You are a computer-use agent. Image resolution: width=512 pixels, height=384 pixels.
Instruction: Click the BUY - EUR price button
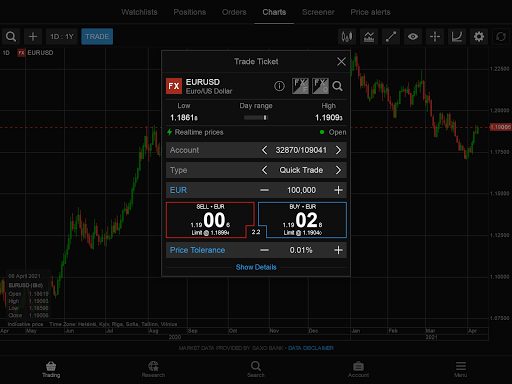click(x=303, y=220)
